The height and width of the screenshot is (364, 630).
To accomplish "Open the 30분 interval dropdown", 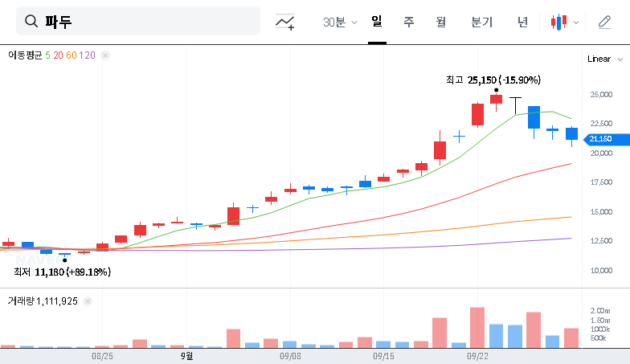I will click(340, 22).
